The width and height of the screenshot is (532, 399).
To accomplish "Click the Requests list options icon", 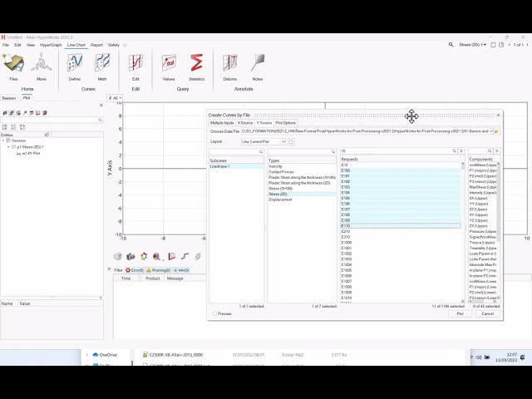I will pyautogui.click(x=461, y=151).
